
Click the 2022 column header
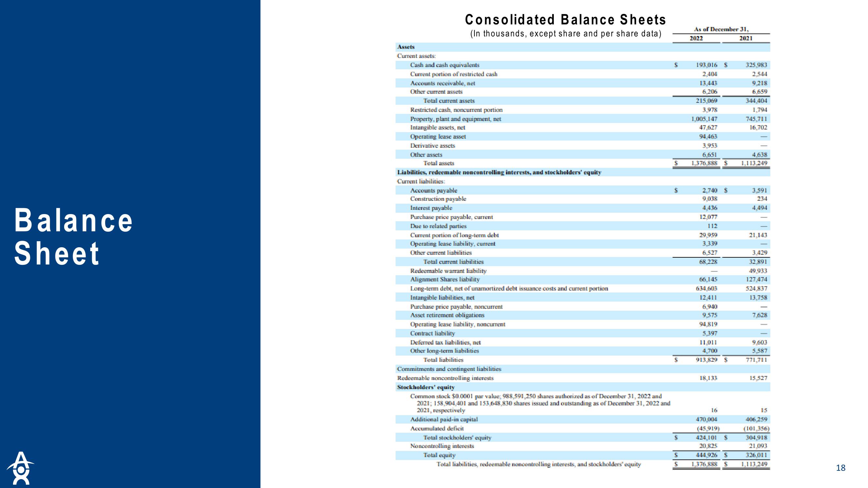[696, 38]
